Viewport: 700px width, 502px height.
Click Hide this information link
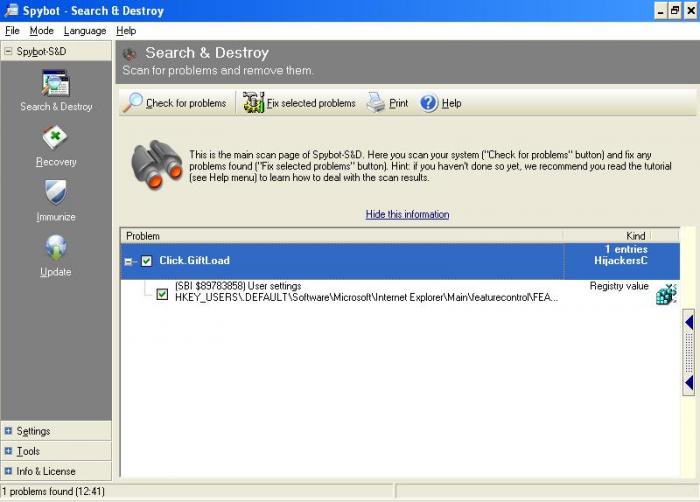[407, 214]
